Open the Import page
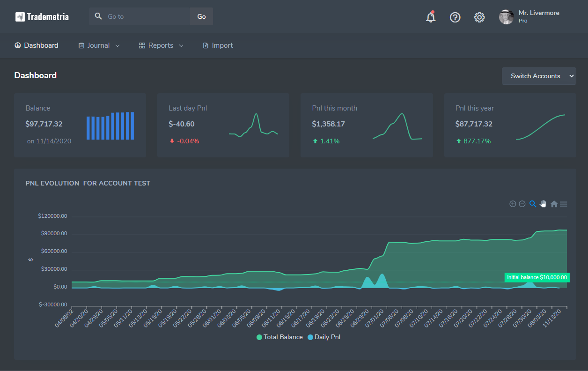The width and height of the screenshot is (588, 371). click(x=218, y=45)
